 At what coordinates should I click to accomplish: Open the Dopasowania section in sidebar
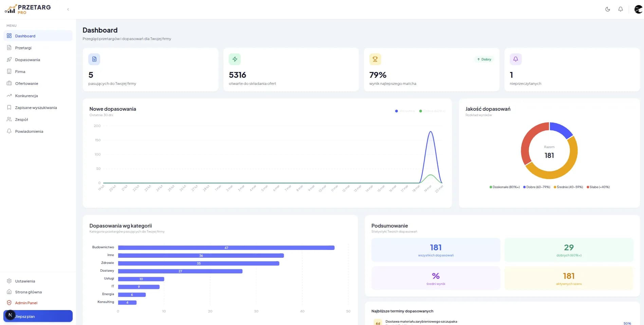27,59
